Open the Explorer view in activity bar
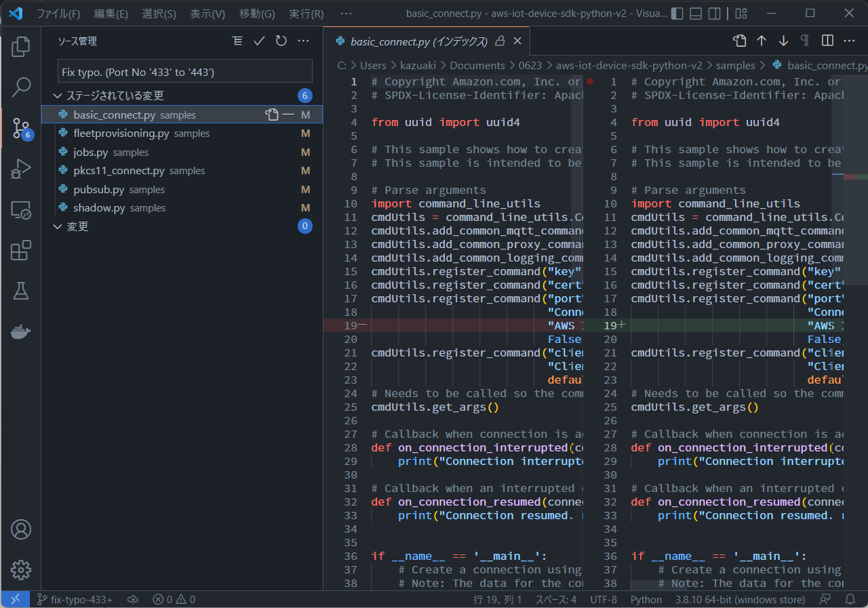The height and width of the screenshot is (608, 868). [x=21, y=46]
